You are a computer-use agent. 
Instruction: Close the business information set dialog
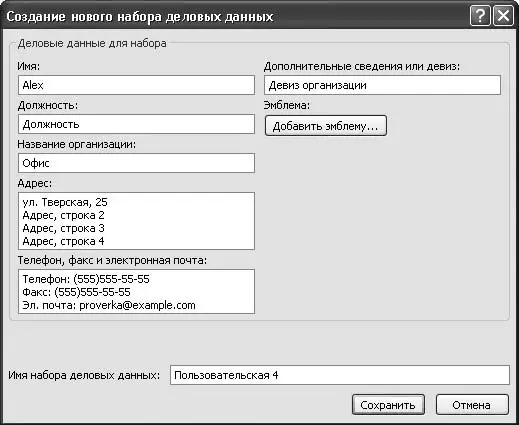[503, 16]
